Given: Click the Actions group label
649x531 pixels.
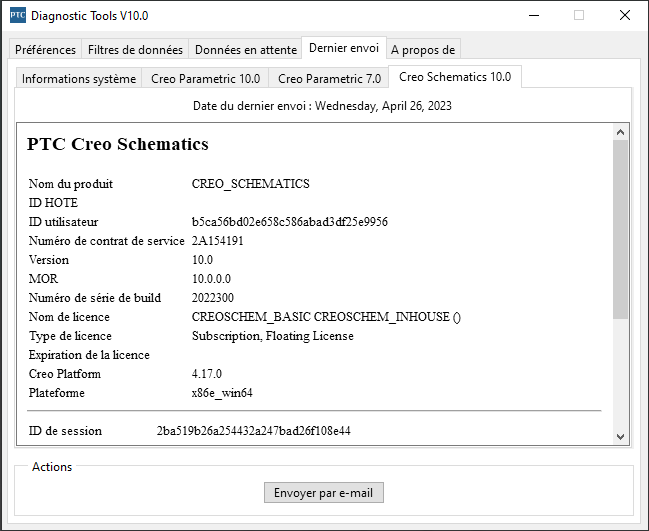Looking at the screenshot, I should pyautogui.click(x=52, y=467).
